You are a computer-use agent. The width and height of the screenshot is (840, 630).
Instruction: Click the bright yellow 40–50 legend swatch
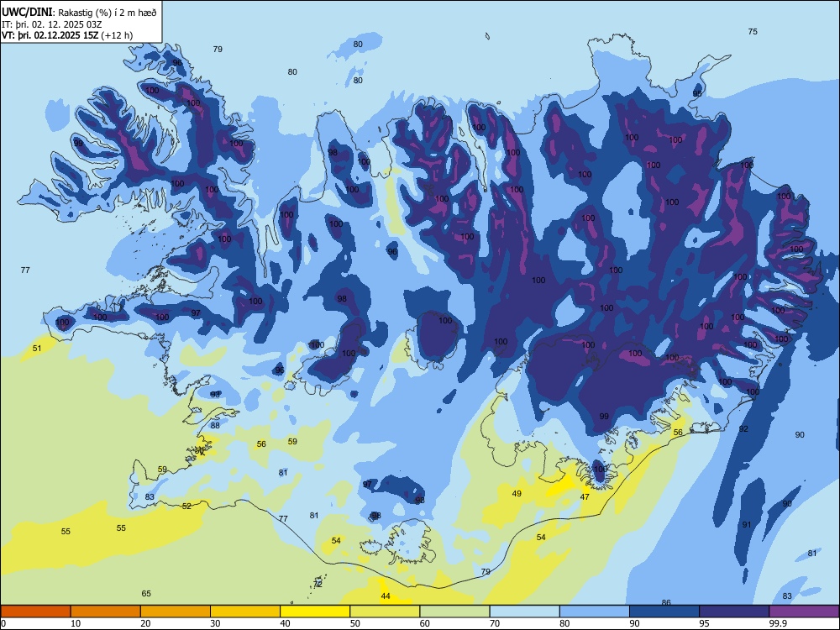[315, 612]
